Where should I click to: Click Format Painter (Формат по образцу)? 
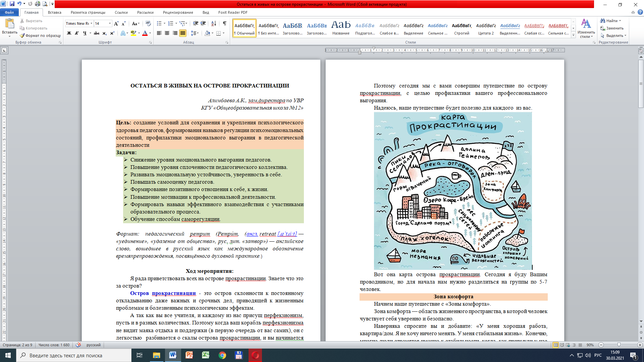pos(40,36)
